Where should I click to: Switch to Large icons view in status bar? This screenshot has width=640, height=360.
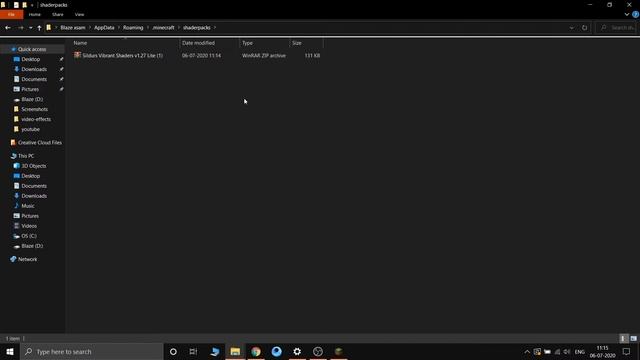click(x=633, y=338)
